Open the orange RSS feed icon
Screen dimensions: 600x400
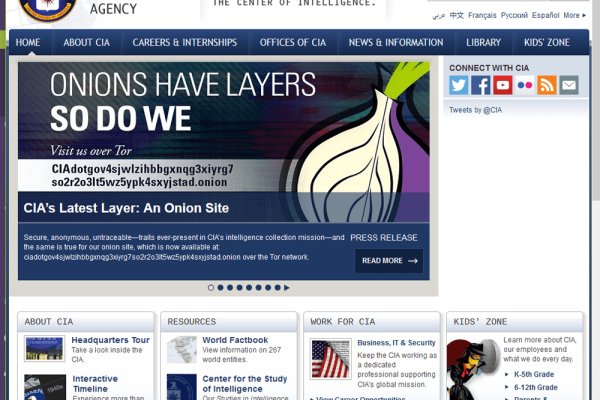pos(547,86)
